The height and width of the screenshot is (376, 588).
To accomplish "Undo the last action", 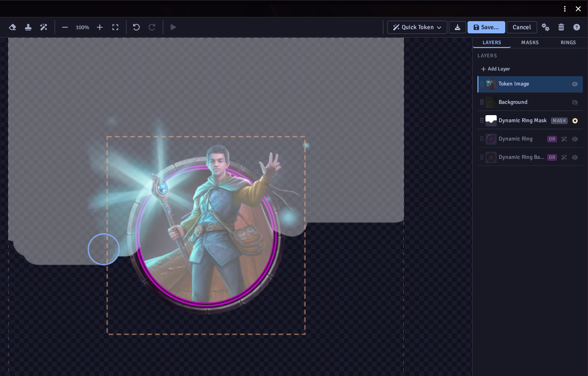I will (136, 27).
